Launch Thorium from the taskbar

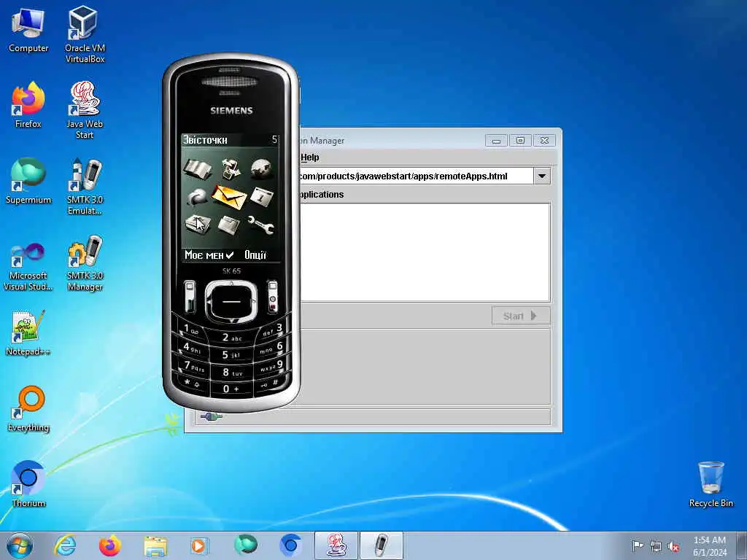click(290, 545)
